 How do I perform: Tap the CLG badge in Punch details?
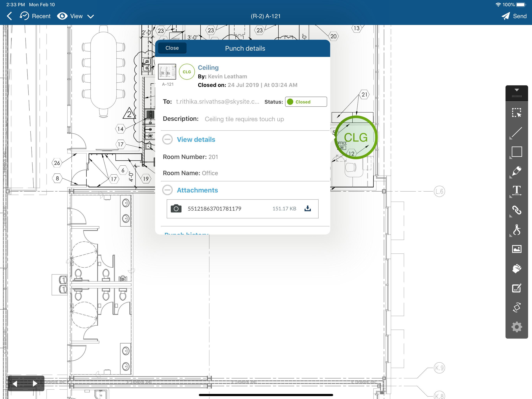[187, 72]
